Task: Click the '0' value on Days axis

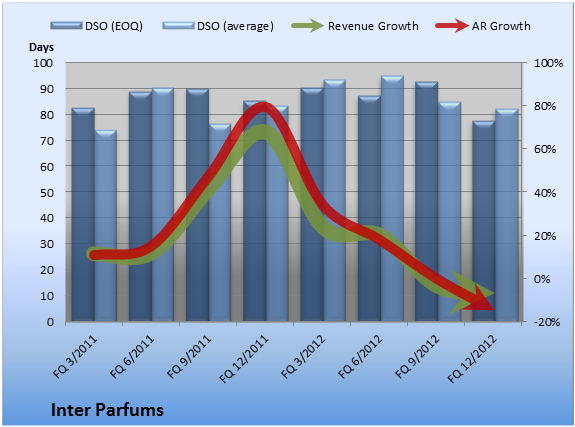Action: [x=50, y=322]
